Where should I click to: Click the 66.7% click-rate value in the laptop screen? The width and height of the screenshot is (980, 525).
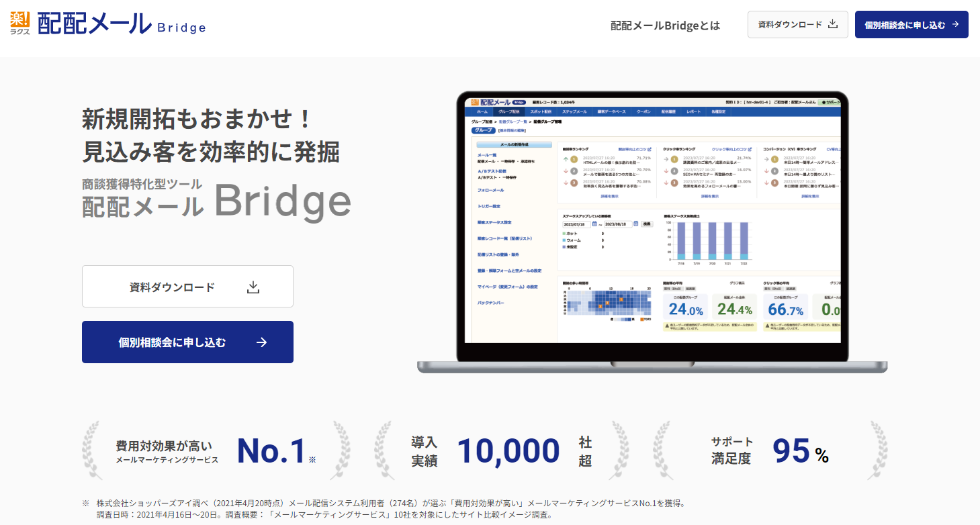785,309
